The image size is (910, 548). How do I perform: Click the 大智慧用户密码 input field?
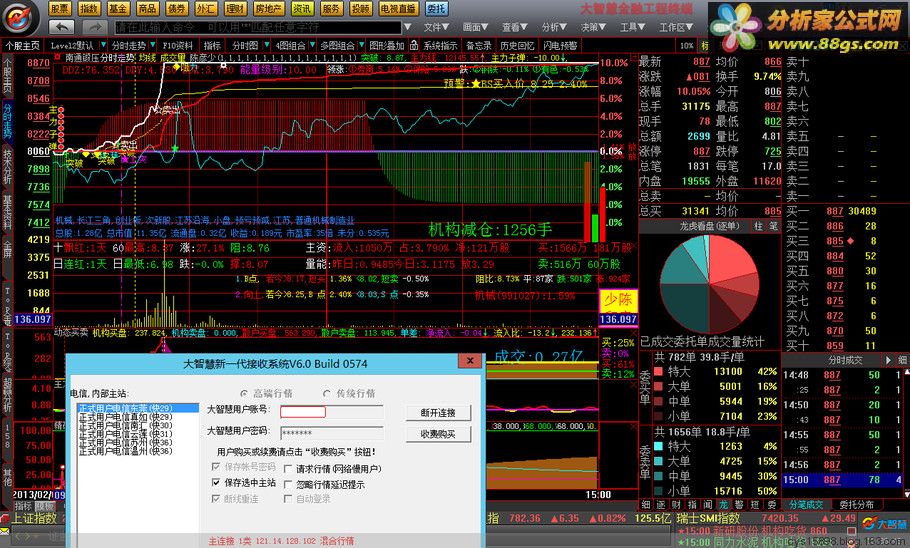pos(331,433)
